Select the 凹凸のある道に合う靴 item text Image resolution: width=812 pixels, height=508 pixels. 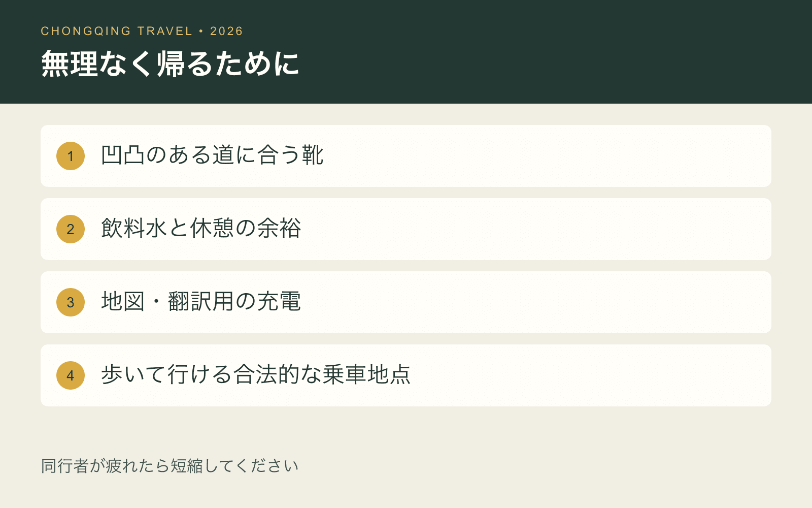(x=212, y=155)
